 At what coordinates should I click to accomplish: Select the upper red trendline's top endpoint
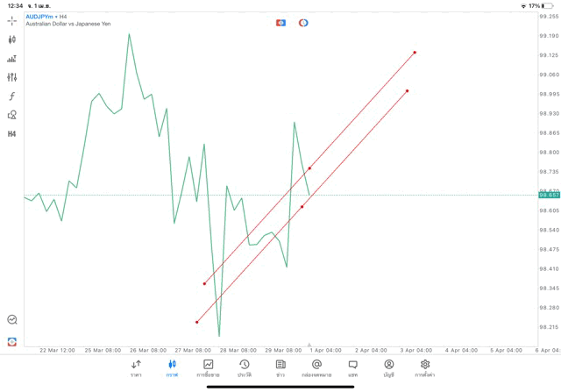415,53
